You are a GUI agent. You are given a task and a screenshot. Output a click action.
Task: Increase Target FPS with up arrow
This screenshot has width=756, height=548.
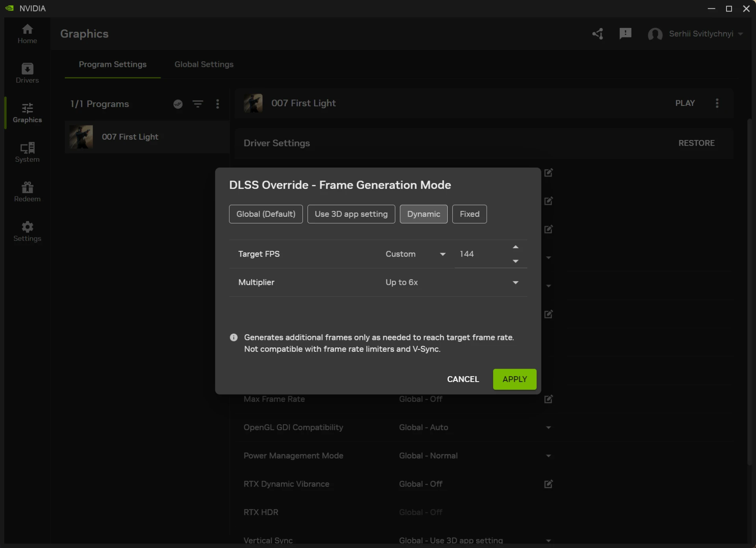(x=515, y=247)
